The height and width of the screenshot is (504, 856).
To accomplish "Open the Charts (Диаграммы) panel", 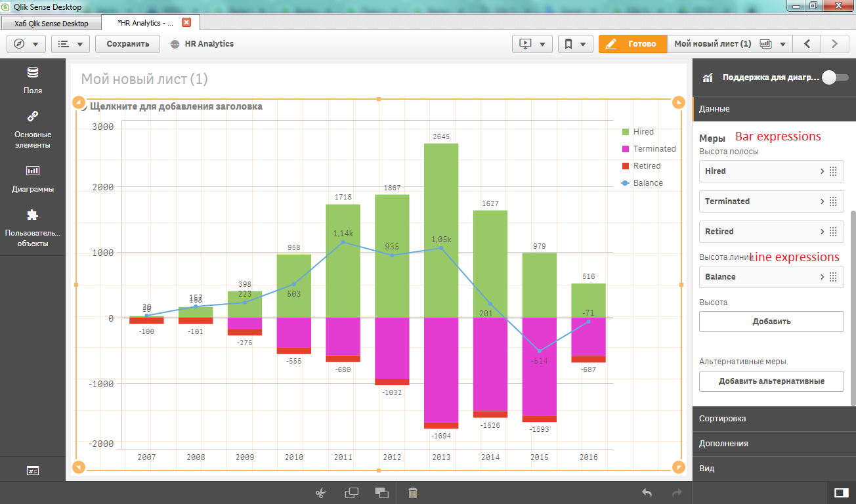I will 33,178.
